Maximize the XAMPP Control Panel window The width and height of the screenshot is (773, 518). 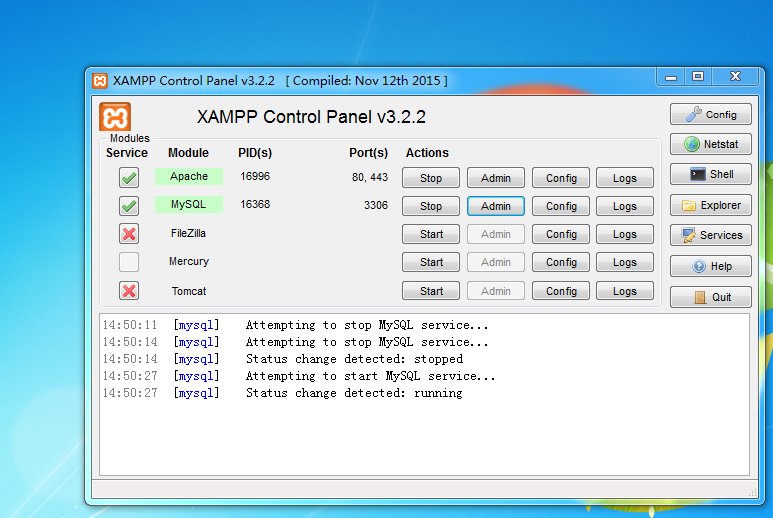tap(698, 77)
